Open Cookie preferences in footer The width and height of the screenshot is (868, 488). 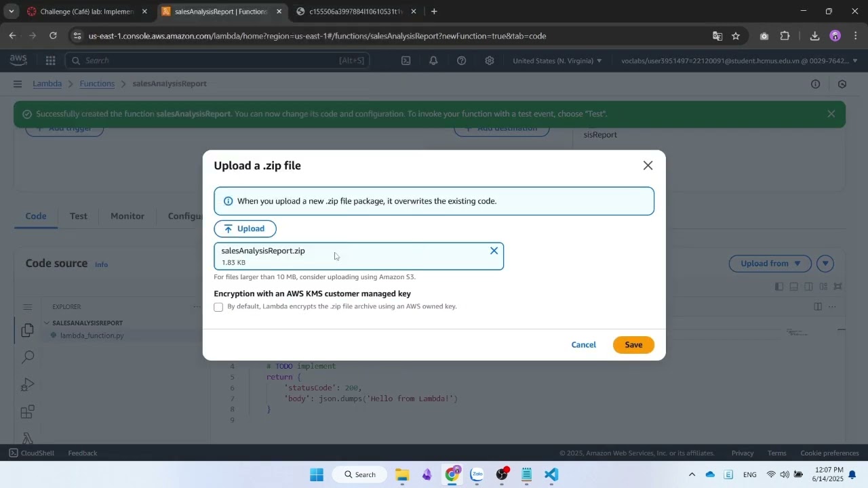pos(829,453)
